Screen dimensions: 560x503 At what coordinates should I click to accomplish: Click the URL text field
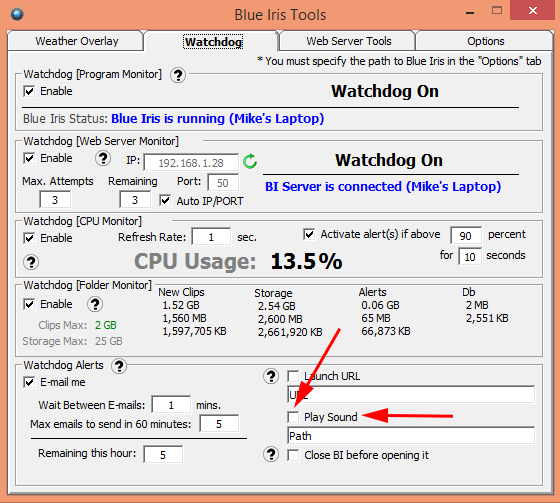[x=411, y=395]
